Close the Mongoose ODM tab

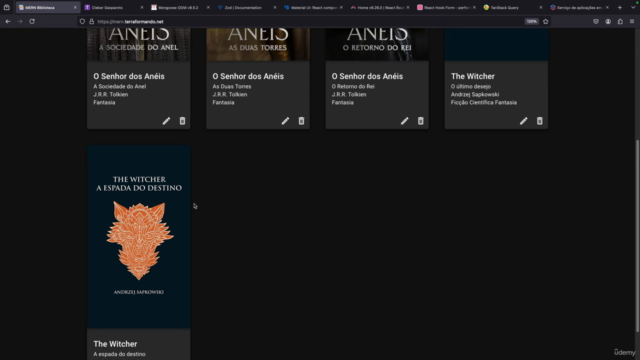pos(208,7)
